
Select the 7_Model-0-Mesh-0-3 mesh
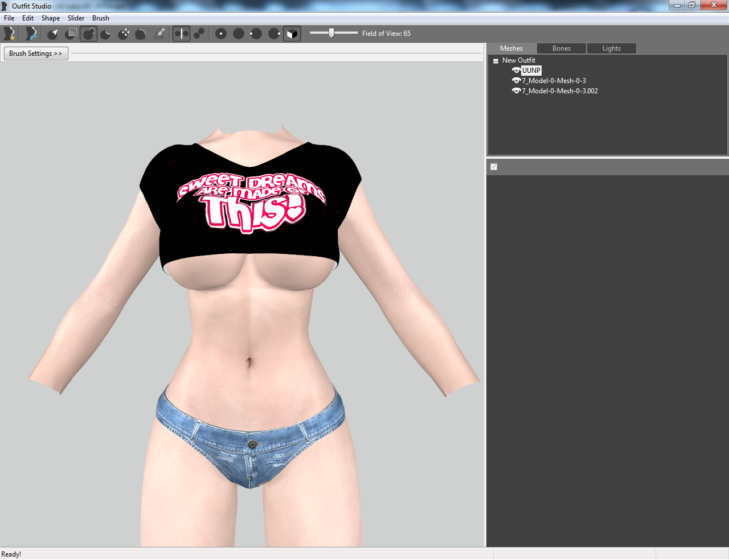click(554, 81)
